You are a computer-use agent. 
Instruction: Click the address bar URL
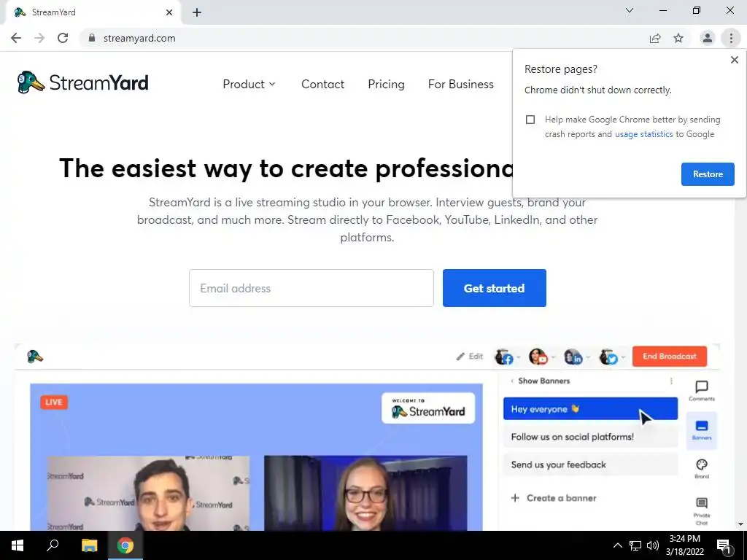tap(139, 38)
